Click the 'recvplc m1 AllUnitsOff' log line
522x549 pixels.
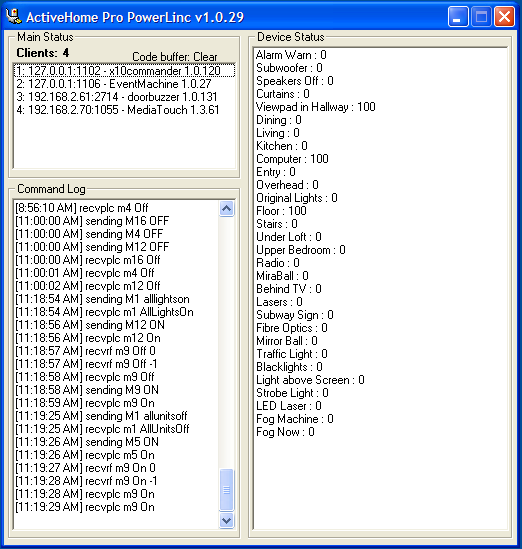(x=102, y=429)
